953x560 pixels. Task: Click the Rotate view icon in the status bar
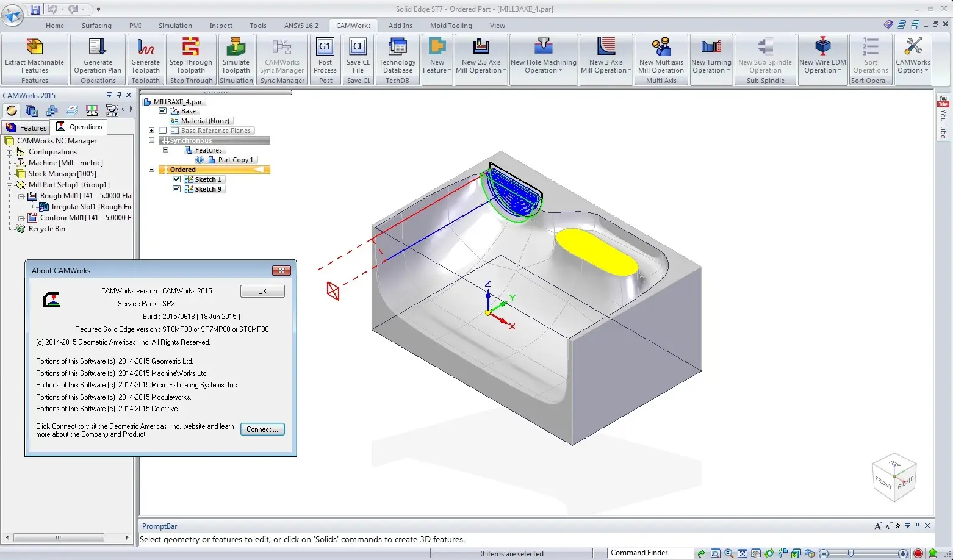[769, 553]
